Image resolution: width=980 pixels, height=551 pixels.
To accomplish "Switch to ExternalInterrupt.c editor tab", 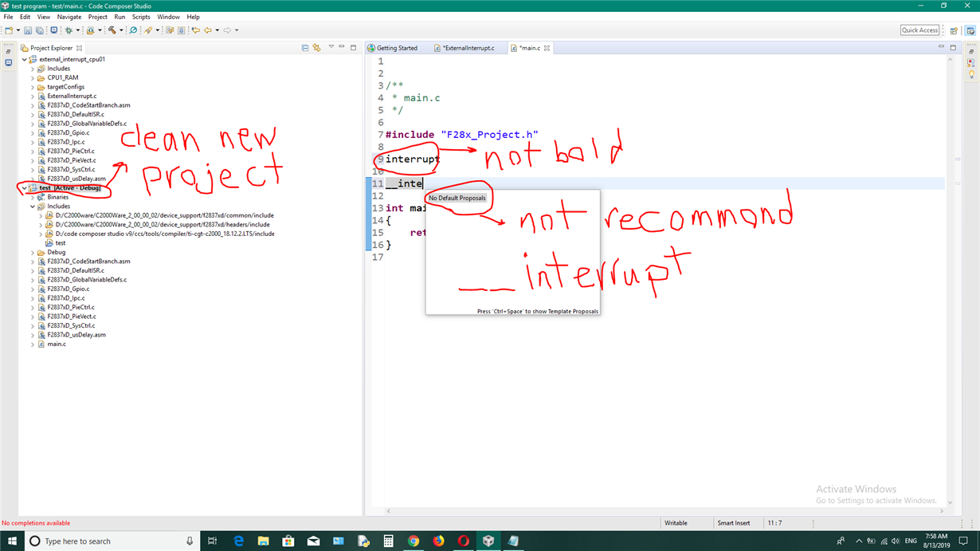I will coord(465,48).
